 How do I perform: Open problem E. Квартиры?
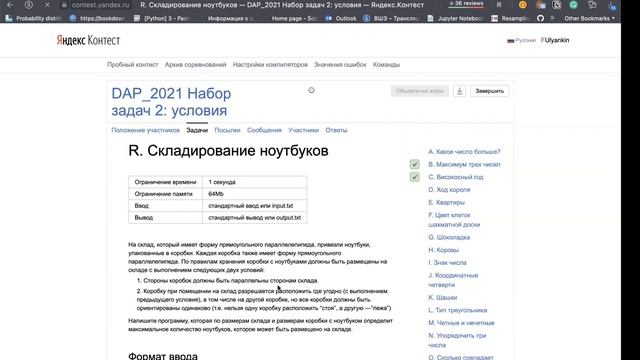tap(447, 202)
